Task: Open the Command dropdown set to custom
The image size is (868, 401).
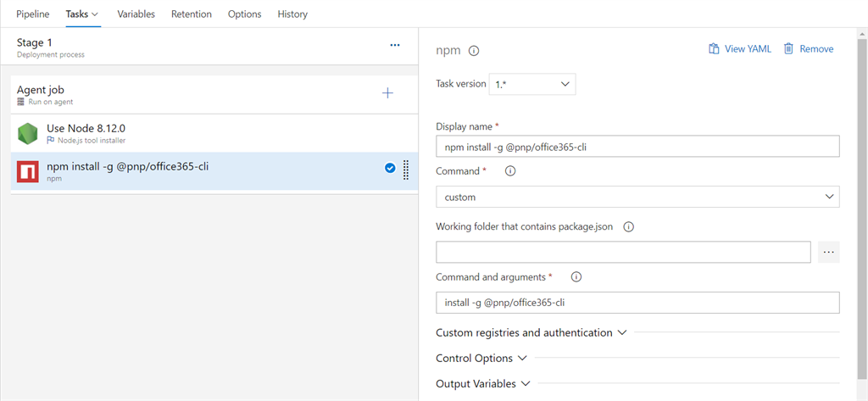Action: pos(637,197)
